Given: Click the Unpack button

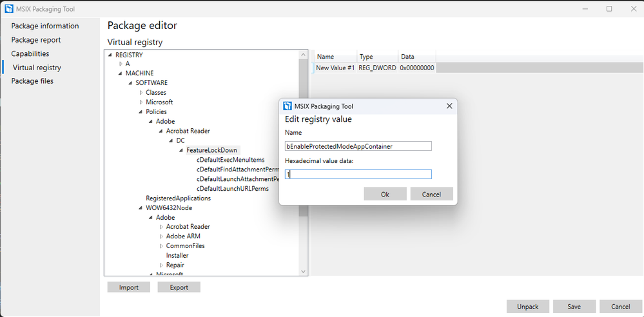Looking at the screenshot, I should pos(528,307).
